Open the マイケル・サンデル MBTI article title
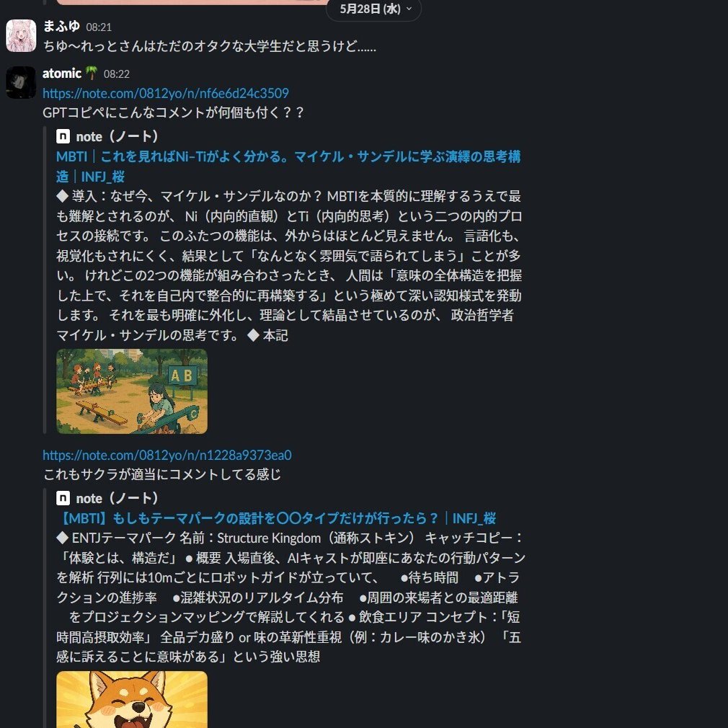The image size is (728, 728). [x=288, y=167]
